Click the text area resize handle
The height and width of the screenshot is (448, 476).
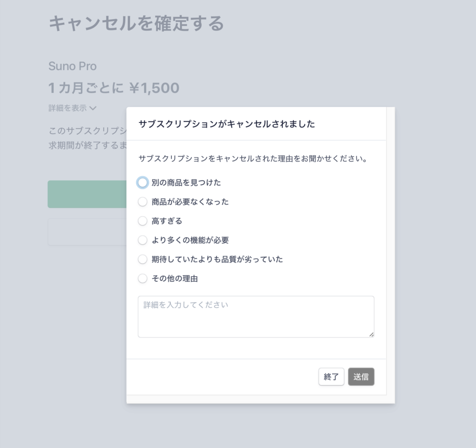point(371,334)
